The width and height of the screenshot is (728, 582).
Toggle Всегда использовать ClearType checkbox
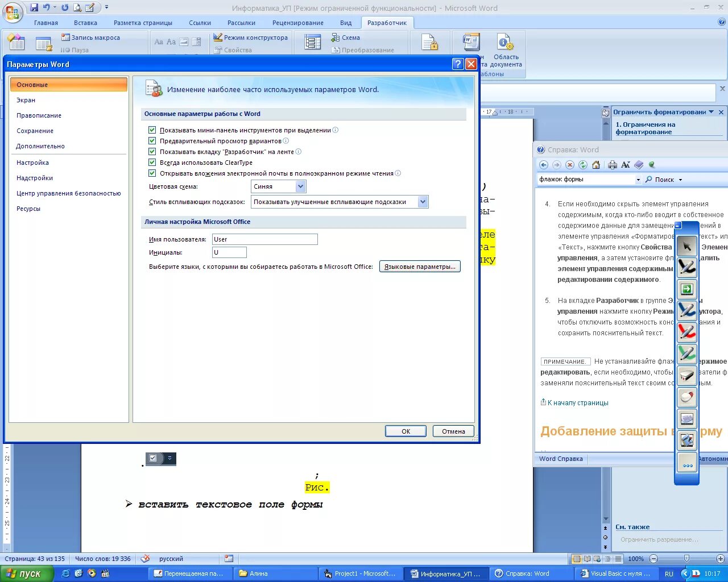(152, 163)
